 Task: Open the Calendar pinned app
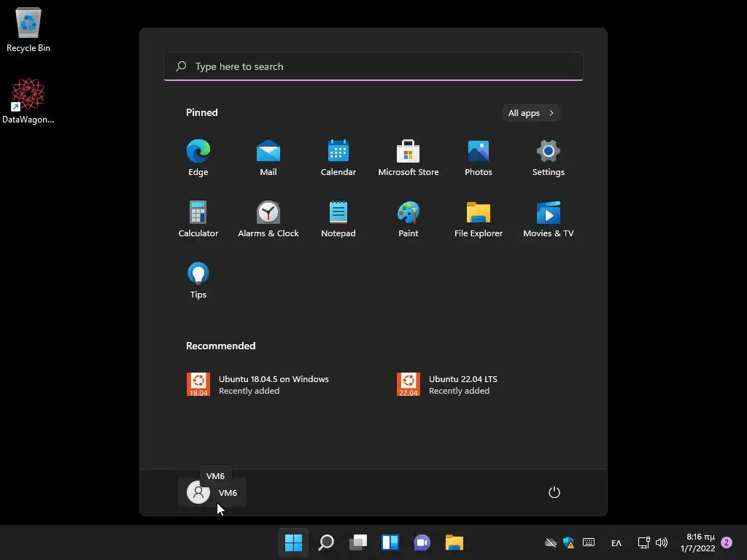338,158
